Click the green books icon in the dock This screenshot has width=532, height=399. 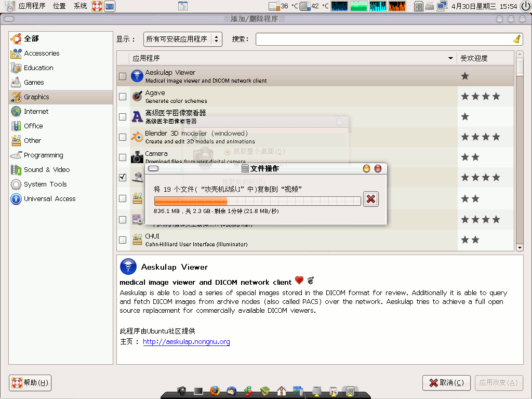[x=265, y=391]
